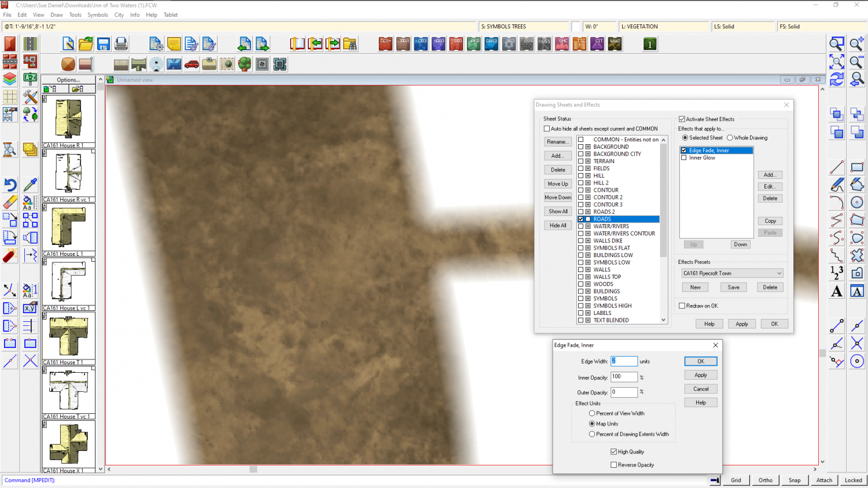Expand the LABELS sheet plus box

(588, 313)
